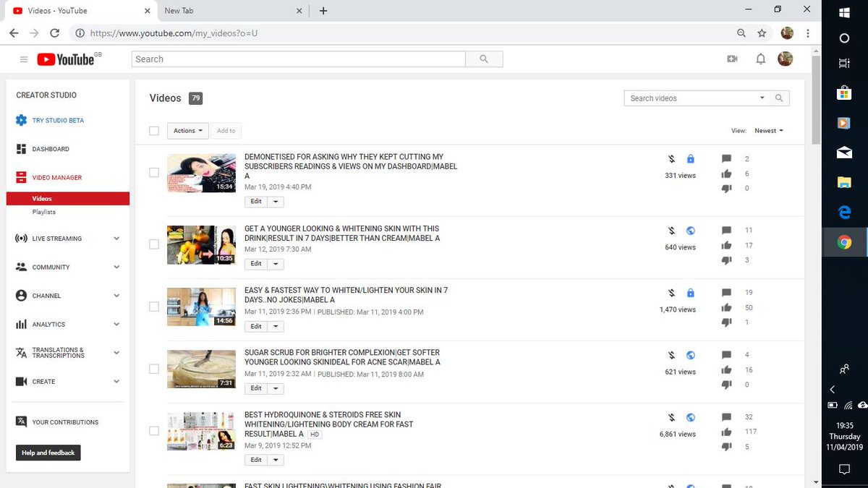The width and height of the screenshot is (868, 488).
Task: Click the likes thumb icon for BEST HYDROQUINONE video
Action: point(726,432)
